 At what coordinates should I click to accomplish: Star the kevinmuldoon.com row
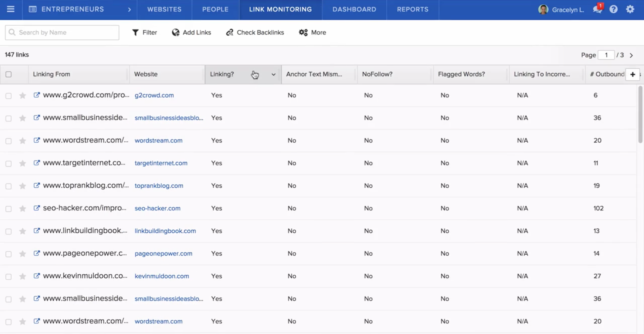pyautogui.click(x=23, y=276)
